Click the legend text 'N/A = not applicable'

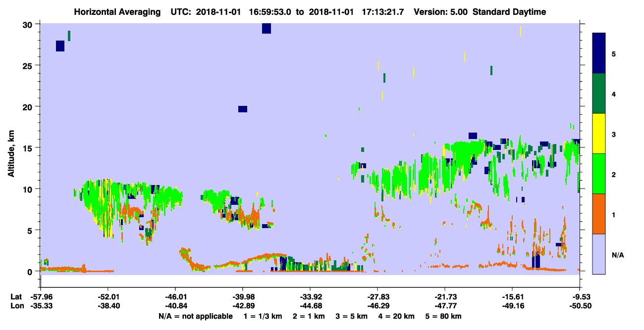(196, 316)
